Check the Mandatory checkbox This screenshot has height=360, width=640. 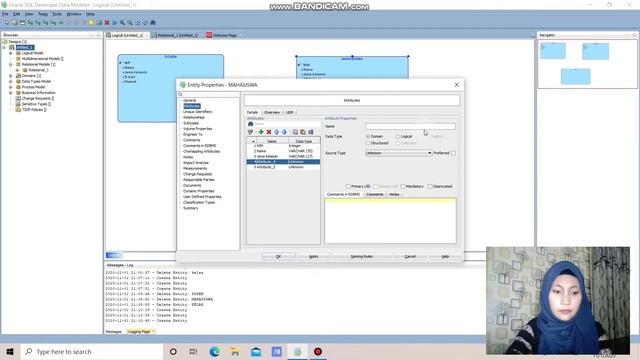[403, 186]
